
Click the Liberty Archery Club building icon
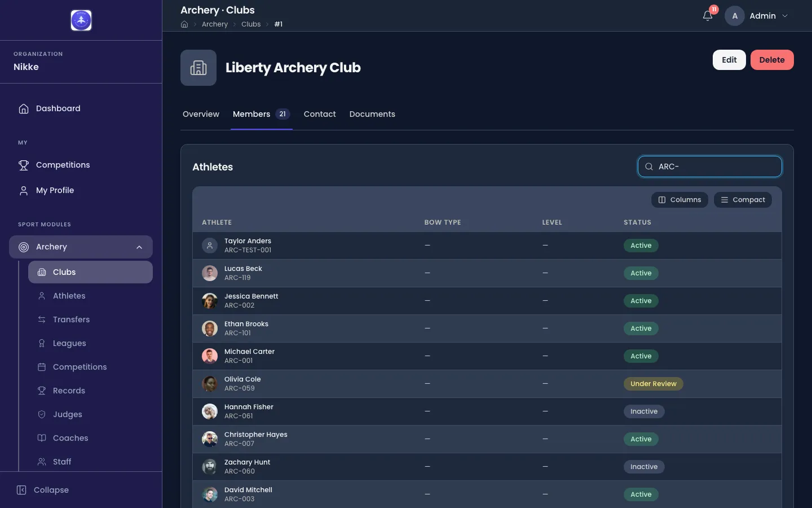(x=198, y=68)
